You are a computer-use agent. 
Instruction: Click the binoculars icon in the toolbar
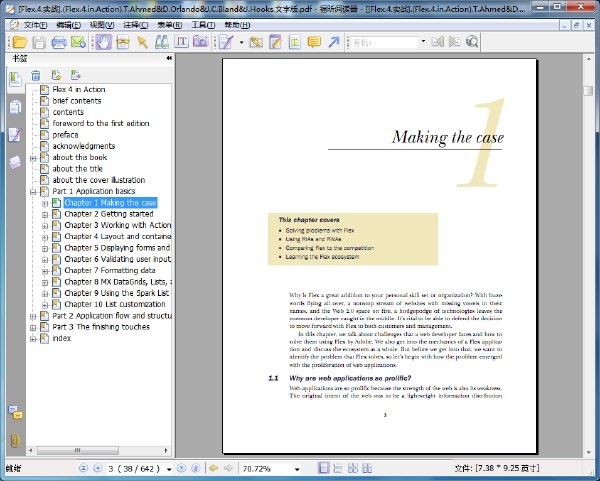pyautogui.click(x=162, y=42)
